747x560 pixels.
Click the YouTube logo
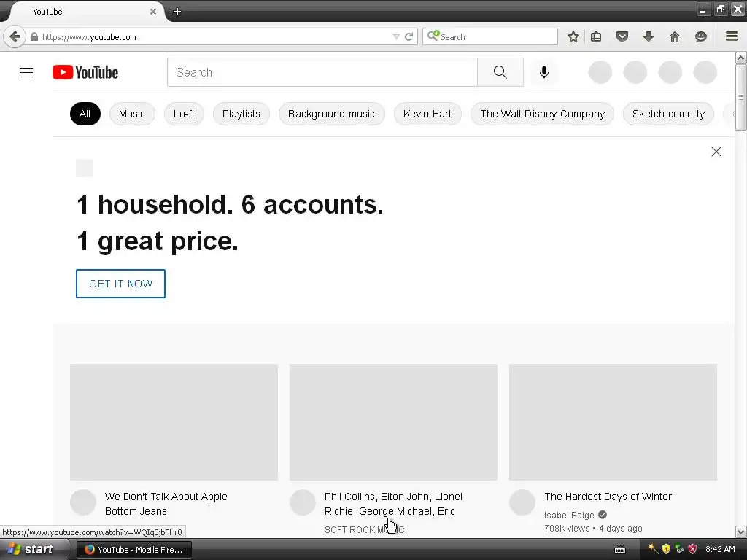click(x=85, y=72)
